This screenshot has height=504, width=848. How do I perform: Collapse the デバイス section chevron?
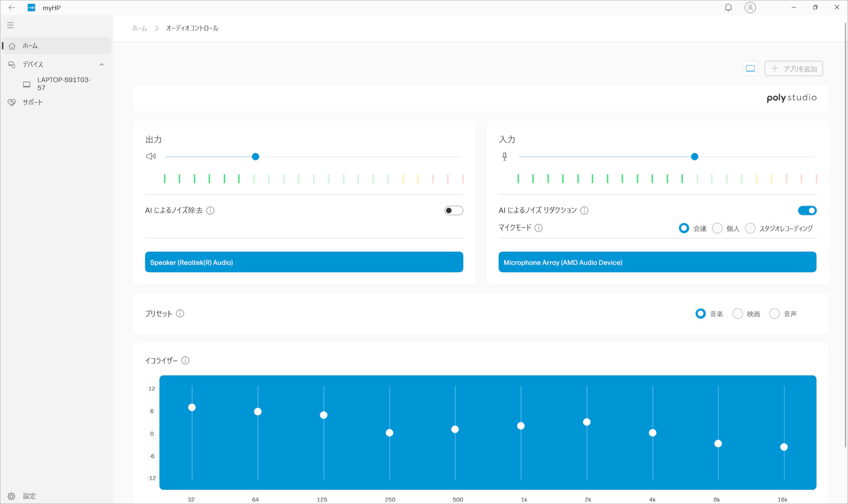click(102, 64)
